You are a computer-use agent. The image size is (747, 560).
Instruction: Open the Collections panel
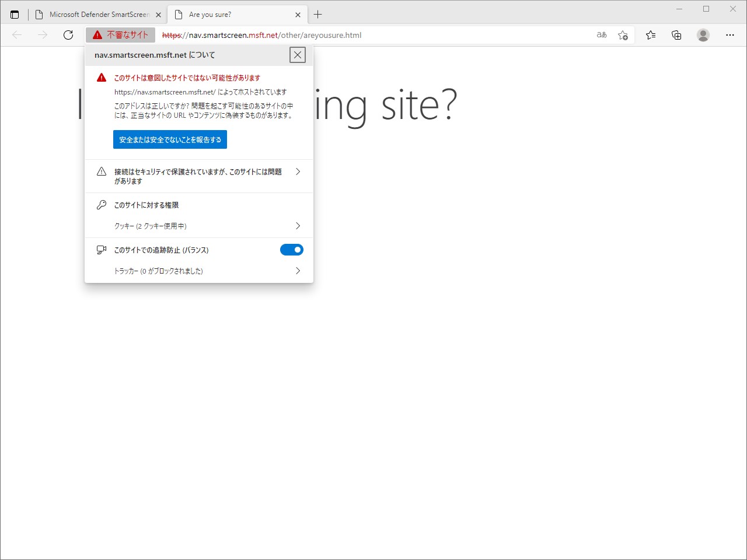(x=676, y=35)
